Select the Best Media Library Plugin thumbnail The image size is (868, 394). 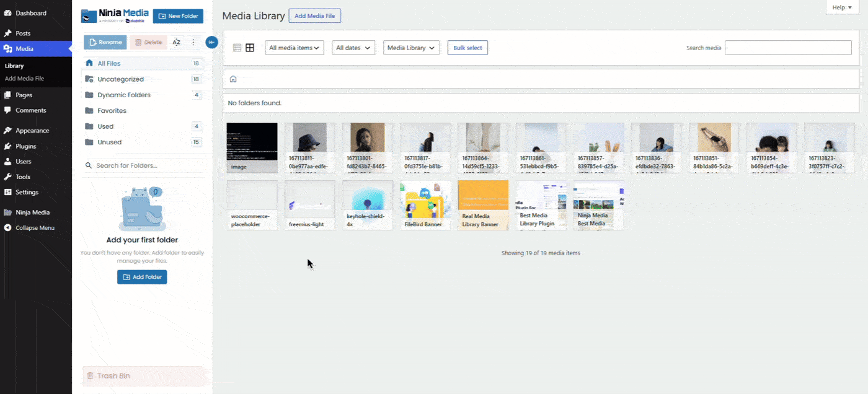541,205
